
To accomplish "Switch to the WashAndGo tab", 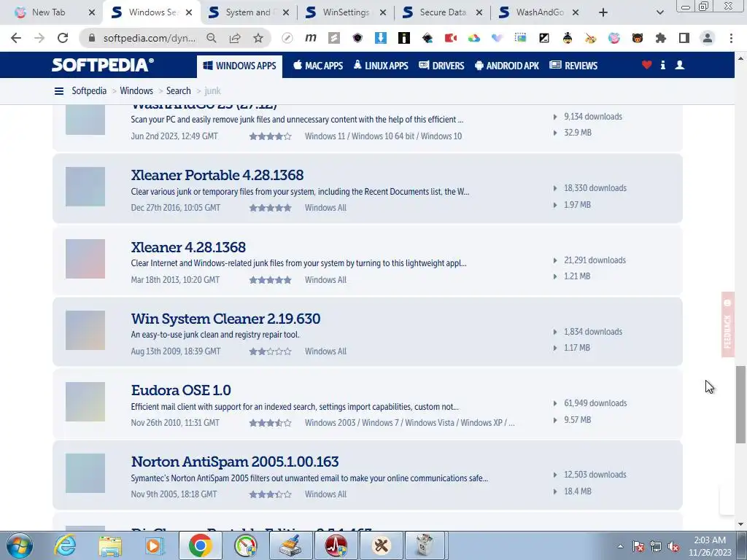I will [540, 12].
